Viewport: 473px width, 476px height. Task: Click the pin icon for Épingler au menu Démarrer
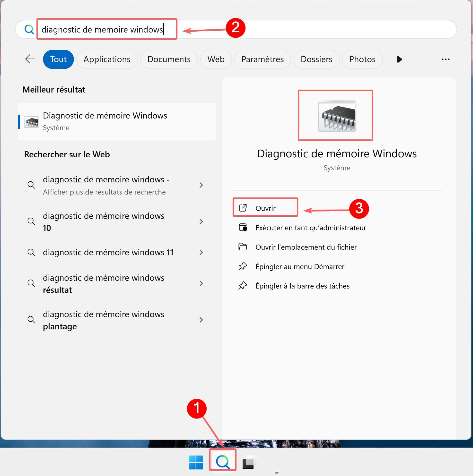(243, 266)
